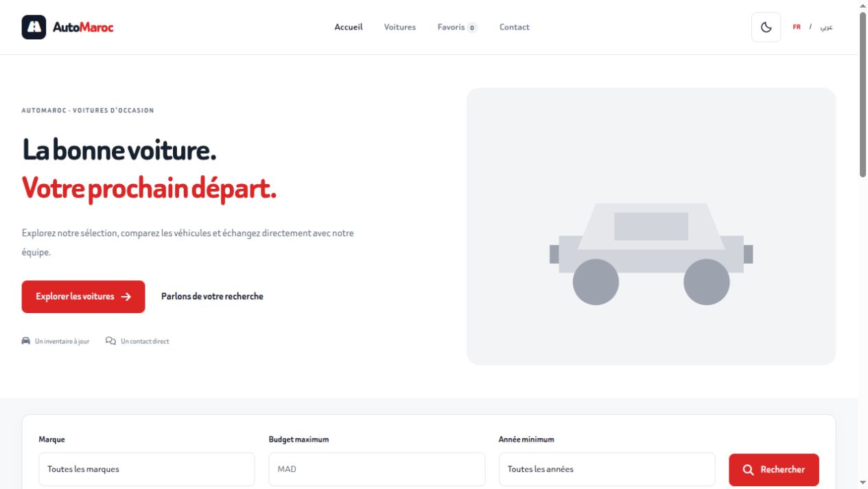Click the text Un contact direct
The width and height of the screenshot is (868, 489).
145,341
